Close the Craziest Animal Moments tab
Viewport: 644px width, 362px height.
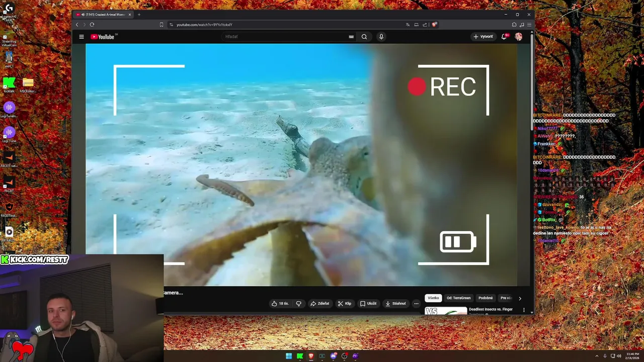[129, 15]
